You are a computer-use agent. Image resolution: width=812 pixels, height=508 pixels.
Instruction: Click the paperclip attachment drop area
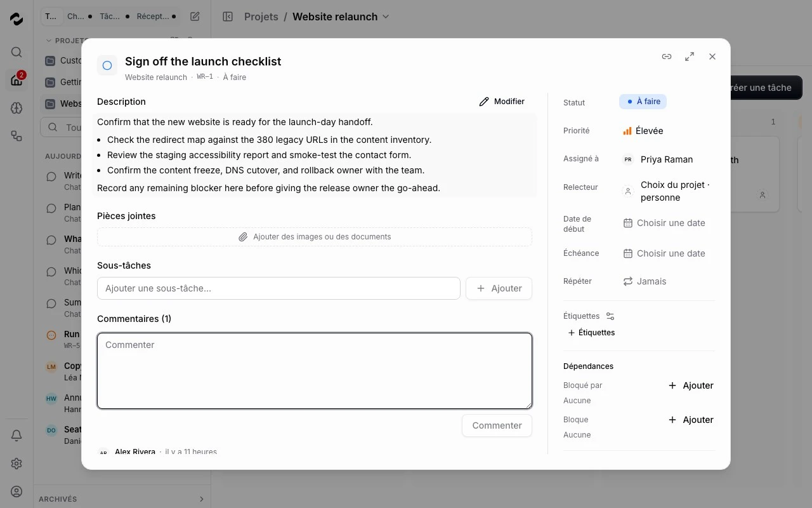[315, 237]
